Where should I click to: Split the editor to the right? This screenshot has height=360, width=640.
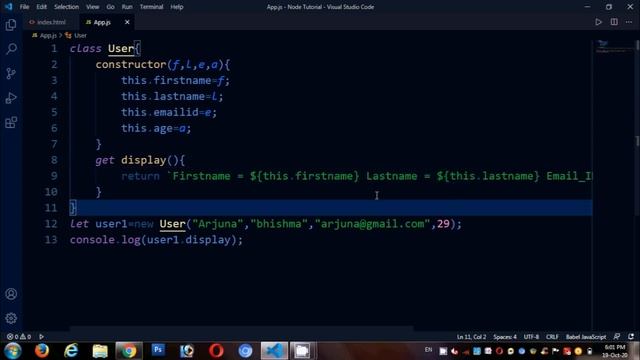pyautogui.click(x=614, y=22)
